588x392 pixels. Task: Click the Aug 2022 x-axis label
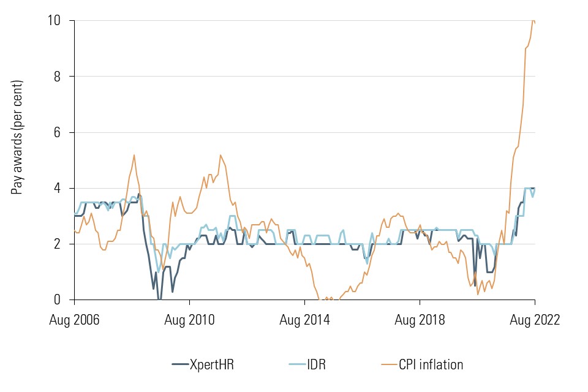(535, 320)
